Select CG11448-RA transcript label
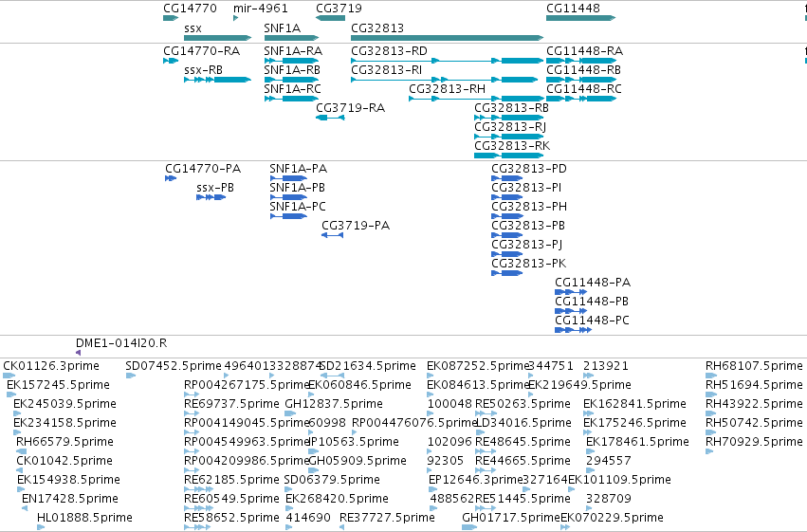 585,51
